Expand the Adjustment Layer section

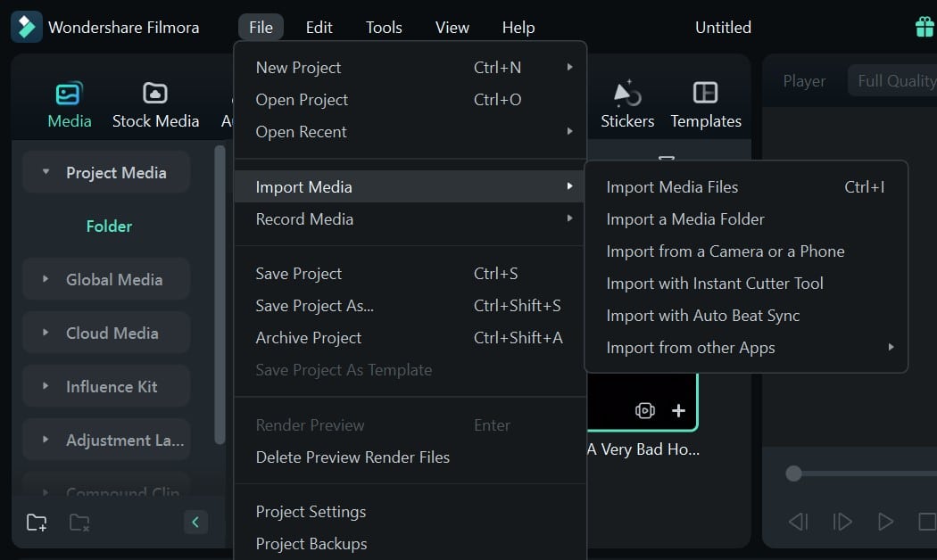pyautogui.click(x=46, y=440)
